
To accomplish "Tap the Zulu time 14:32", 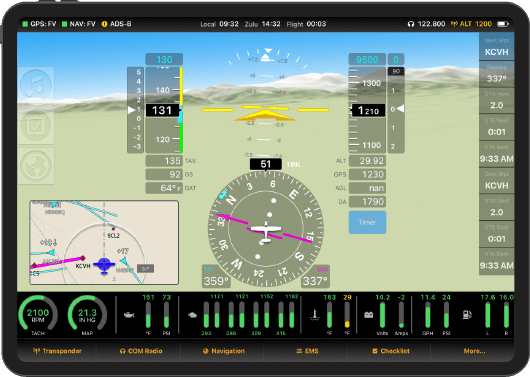I will coord(263,24).
